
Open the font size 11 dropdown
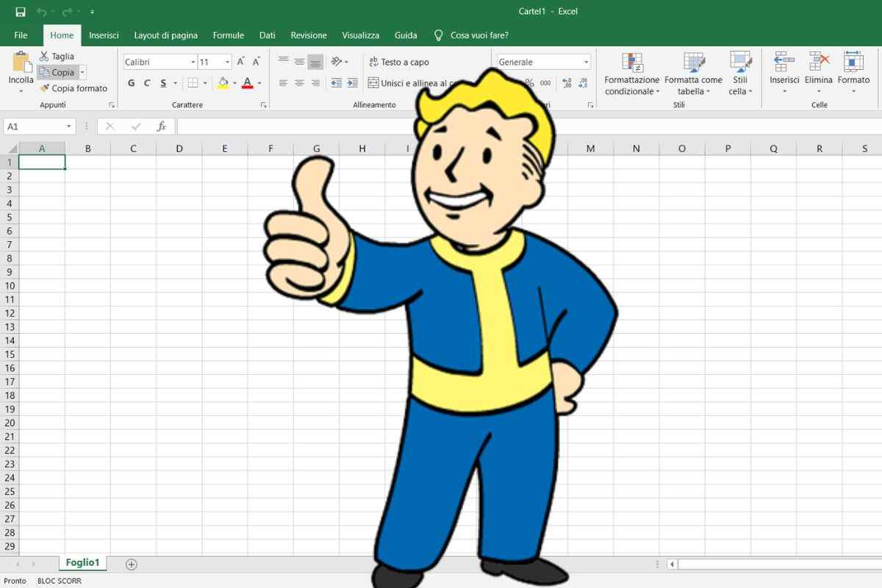point(227,62)
